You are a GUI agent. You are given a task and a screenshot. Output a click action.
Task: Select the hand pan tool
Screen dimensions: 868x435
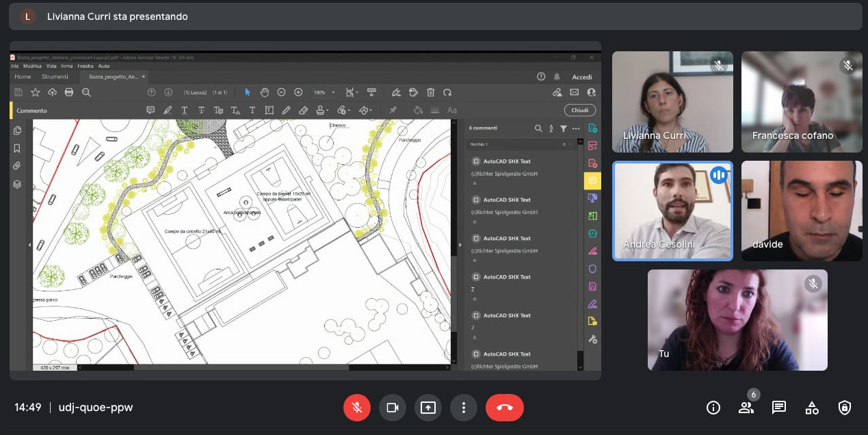tap(264, 92)
